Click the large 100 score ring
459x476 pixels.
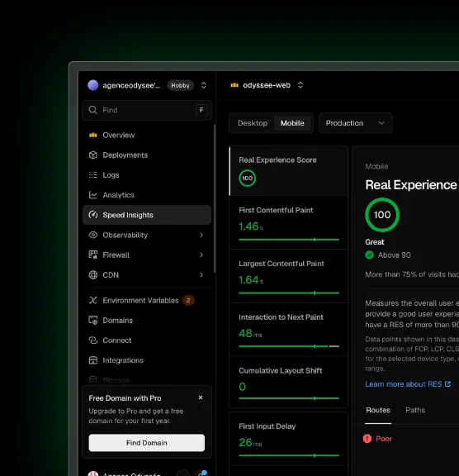(x=382, y=215)
